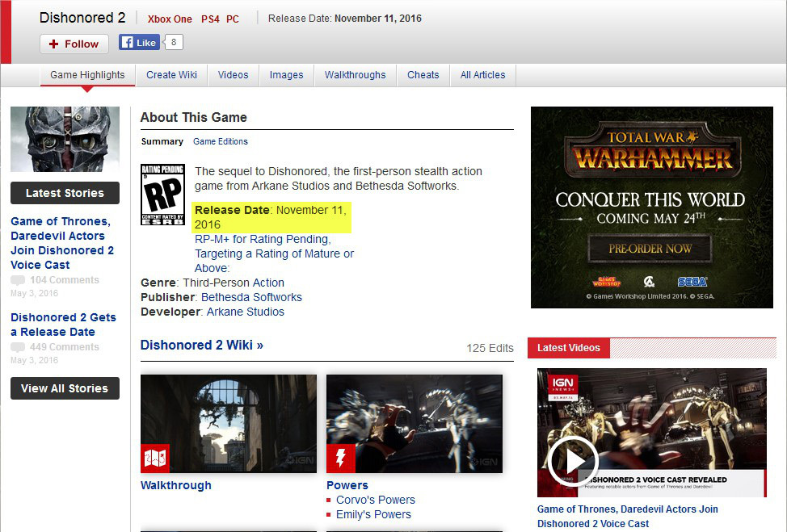Select the PS4 platform link

pyautogui.click(x=210, y=19)
